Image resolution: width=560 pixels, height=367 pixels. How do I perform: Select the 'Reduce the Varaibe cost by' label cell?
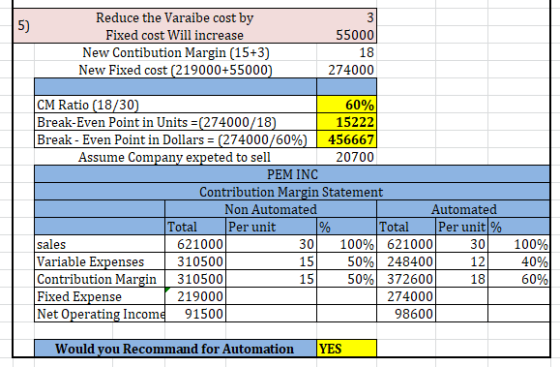click(x=175, y=17)
